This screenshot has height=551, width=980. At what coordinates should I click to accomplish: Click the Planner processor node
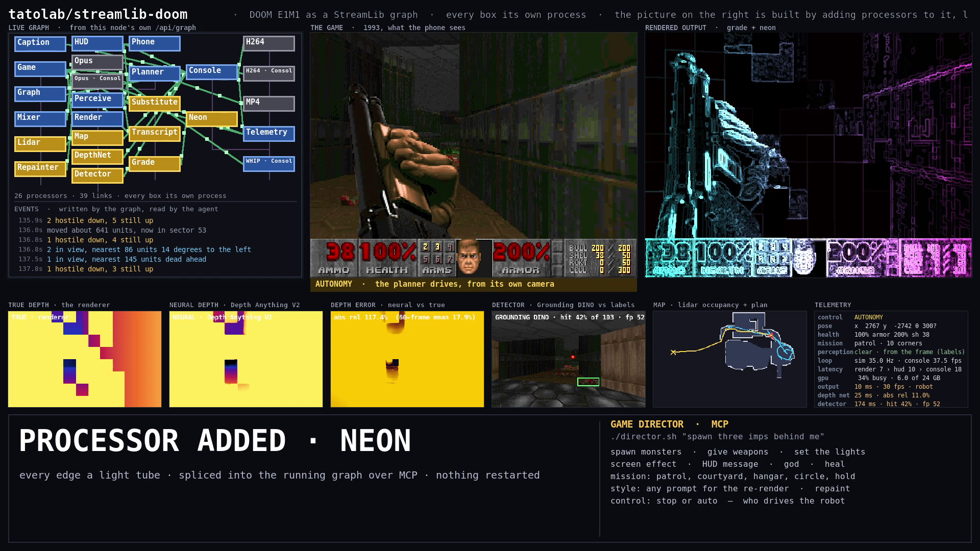(x=155, y=73)
